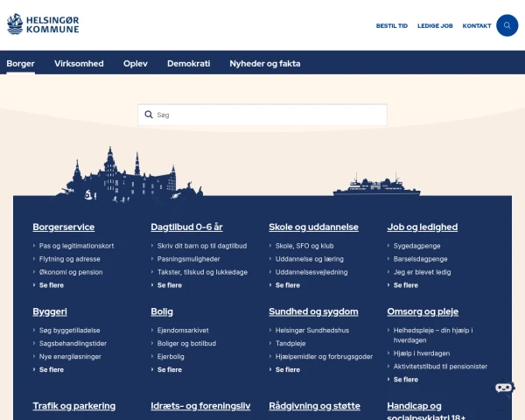Open Barselsdagpenge
Image resolution: width=525 pixels, height=420 pixels.
(420, 259)
